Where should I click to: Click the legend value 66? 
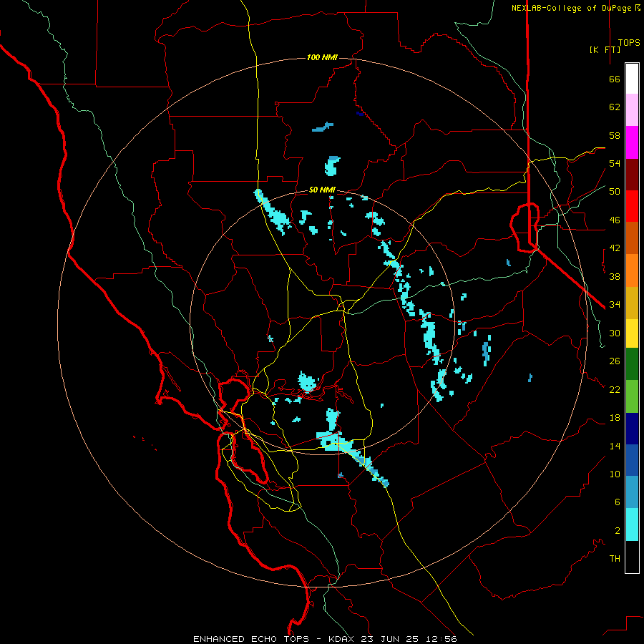tap(615, 79)
